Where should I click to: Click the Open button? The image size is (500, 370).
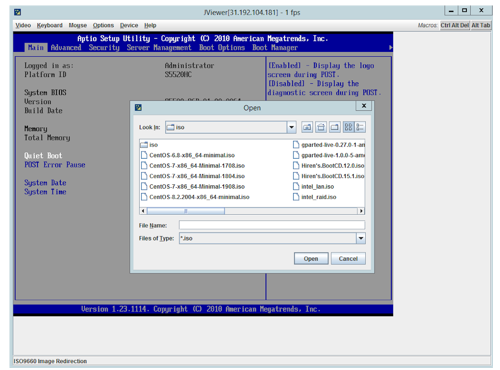(311, 259)
